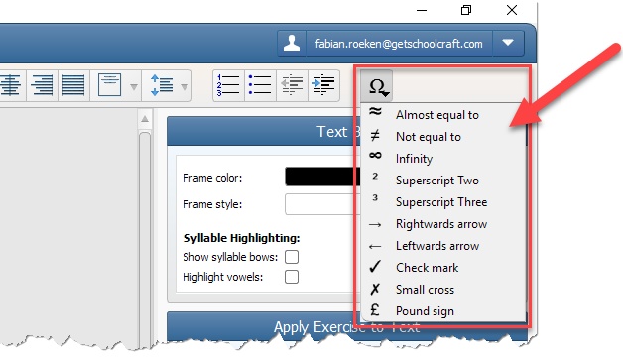Select the numbered list icon
Screen dimensions: 623x364
(x=228, y=85)
